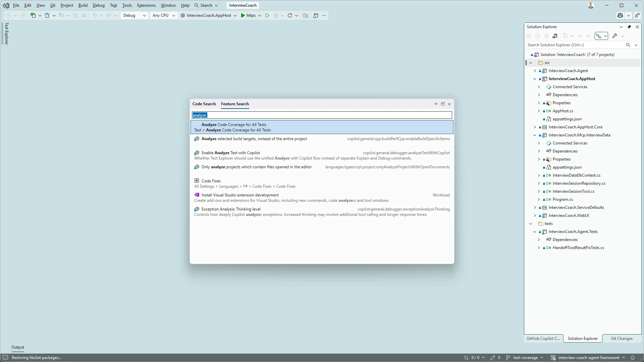Collapse the tests folder node
Screen dimensions: 644x362
coord(531,224)
